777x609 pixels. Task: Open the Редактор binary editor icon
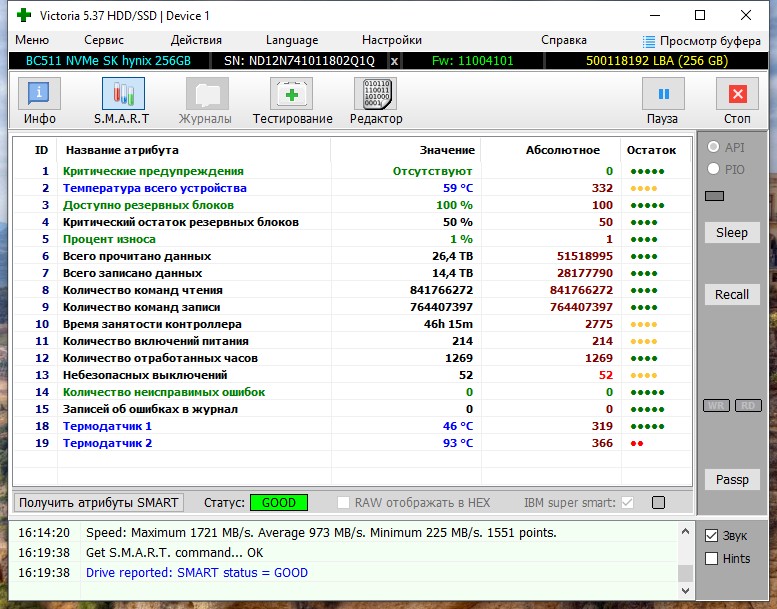pos(376,94)
